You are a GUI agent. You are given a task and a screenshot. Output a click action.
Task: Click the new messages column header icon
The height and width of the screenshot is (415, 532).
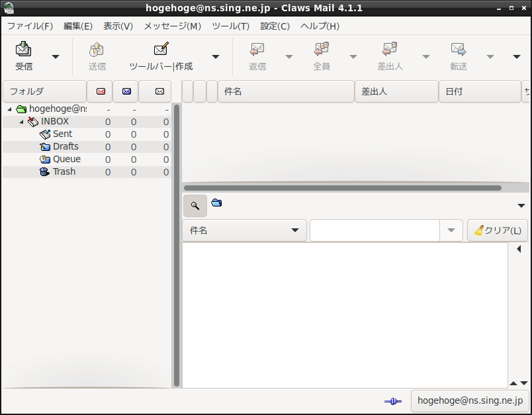101,91
